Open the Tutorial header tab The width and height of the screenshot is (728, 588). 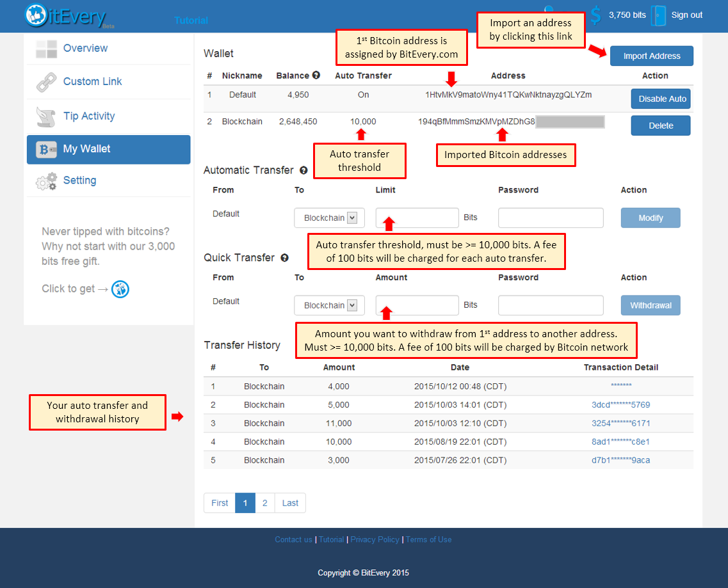click(x=191, y=20)
